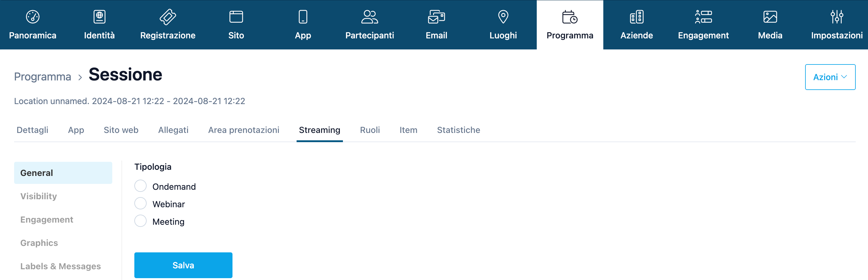Click the Webinar option label

[x=168, y=204]
